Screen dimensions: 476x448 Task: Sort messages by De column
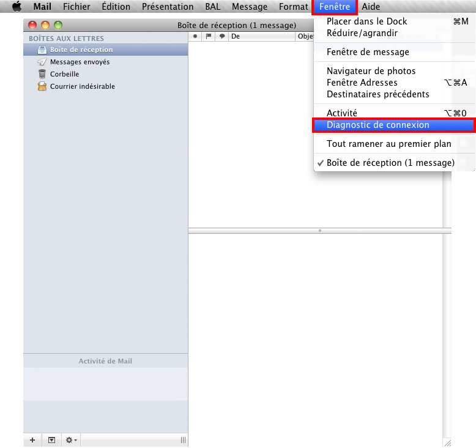[x=262, y=36]
